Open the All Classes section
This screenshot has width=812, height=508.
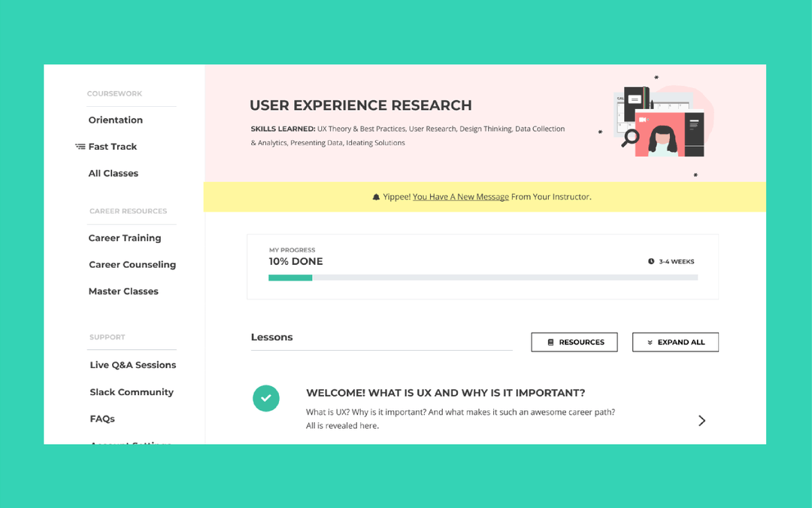click(x=113, y=173)
